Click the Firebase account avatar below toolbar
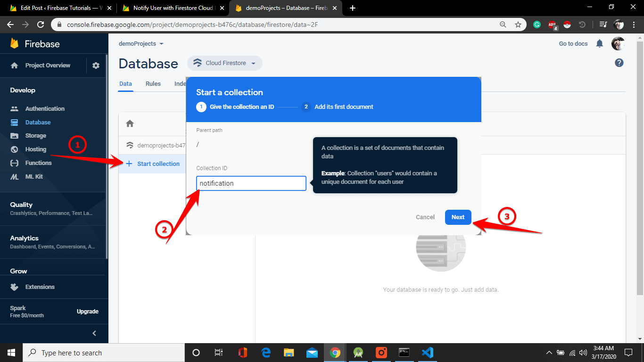This screenshot has width=644, height=362. (618, 44)
